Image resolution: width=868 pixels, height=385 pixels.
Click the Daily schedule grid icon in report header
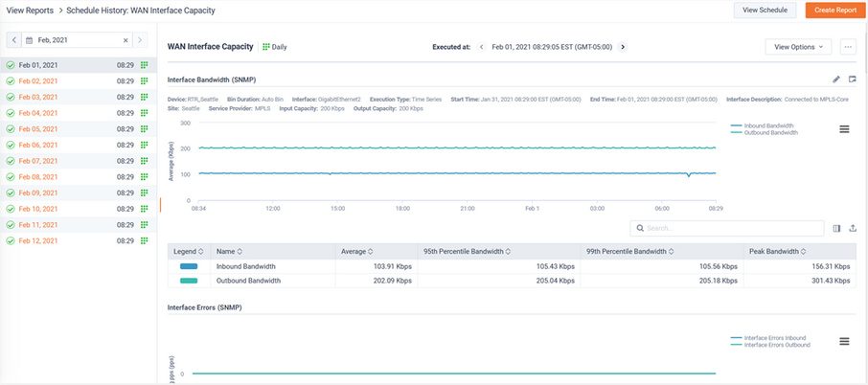point(266,47)
